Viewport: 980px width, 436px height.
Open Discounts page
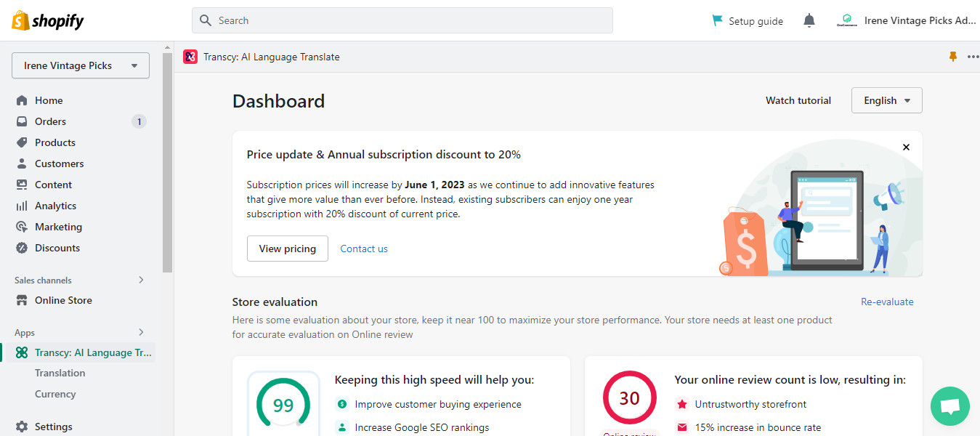pos(57,248)
